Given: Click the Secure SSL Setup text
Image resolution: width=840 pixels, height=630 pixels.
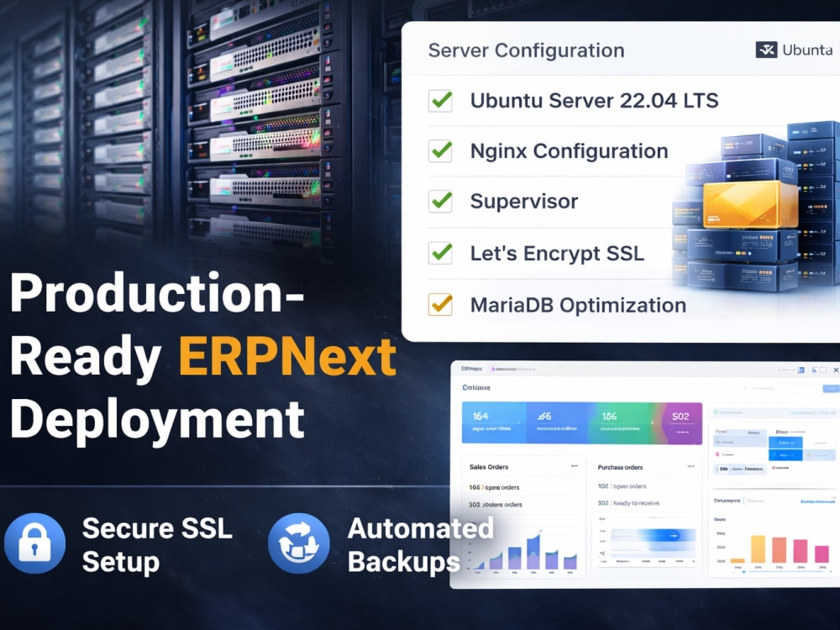Looking at the screenshot, I should [x=157, y=545].
